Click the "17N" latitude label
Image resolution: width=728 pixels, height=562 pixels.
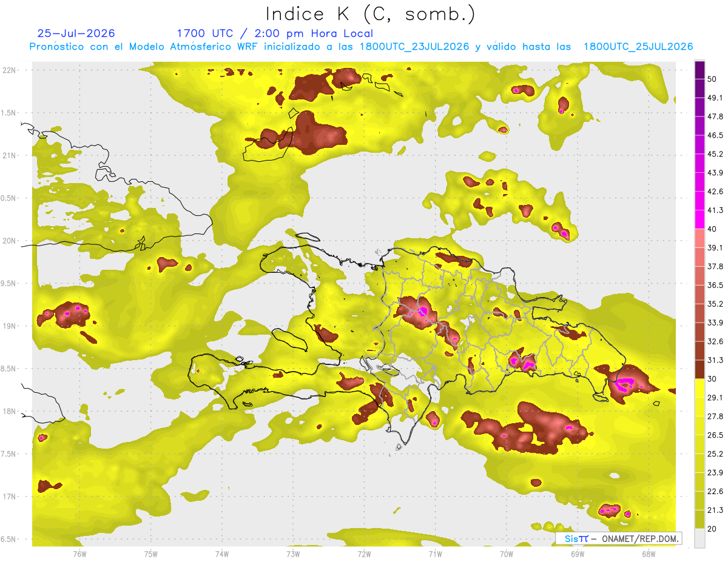point(10,497)
